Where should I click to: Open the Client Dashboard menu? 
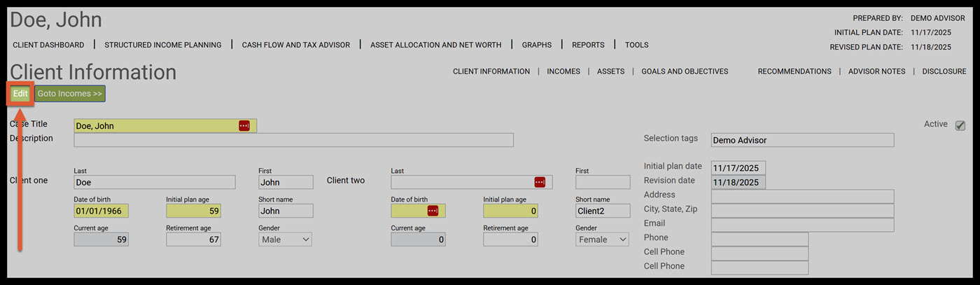[48, 45]
